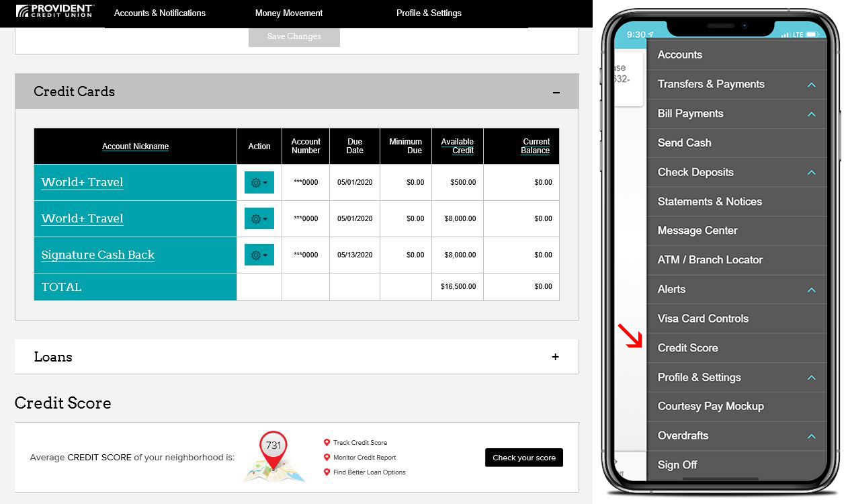
Task: Click pin icon beside Monitor Credit Report
Action: pyautogui.click(x=327, y=457)
